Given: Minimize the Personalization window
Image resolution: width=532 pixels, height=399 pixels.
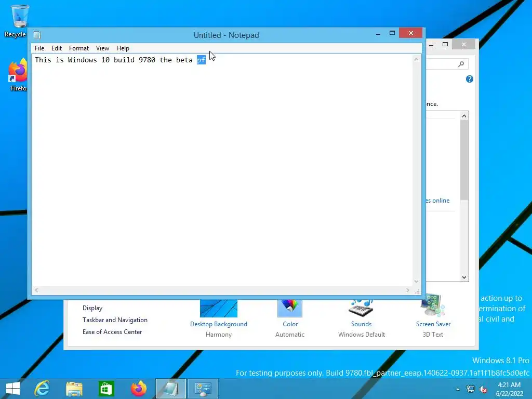Looking at the screenshot, I should [x=431, y=45].
